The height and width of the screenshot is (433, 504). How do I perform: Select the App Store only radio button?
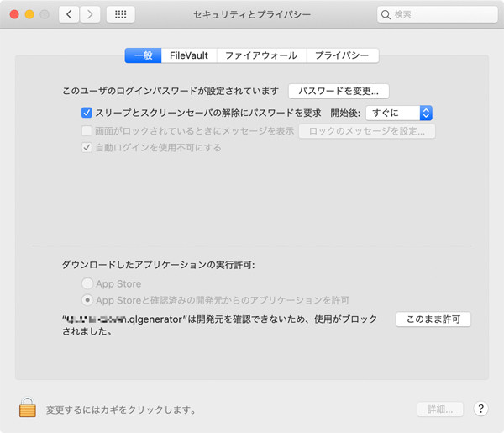click(87, 283)
